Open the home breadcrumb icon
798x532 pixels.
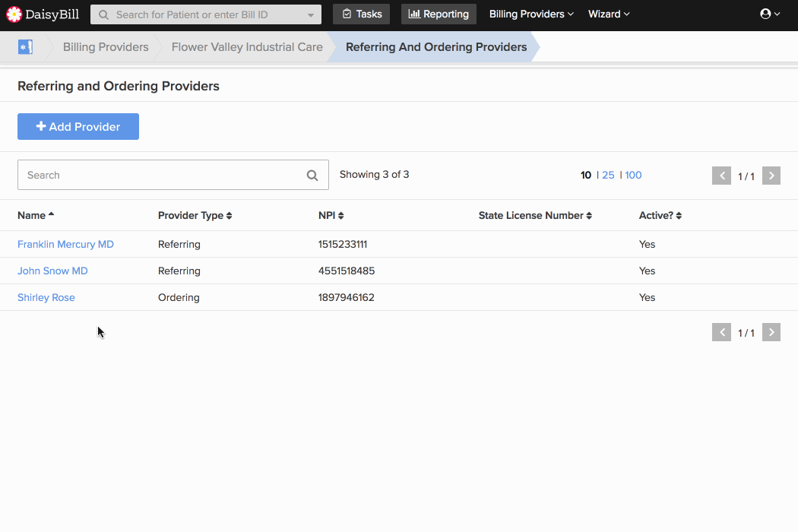point(25,47)
